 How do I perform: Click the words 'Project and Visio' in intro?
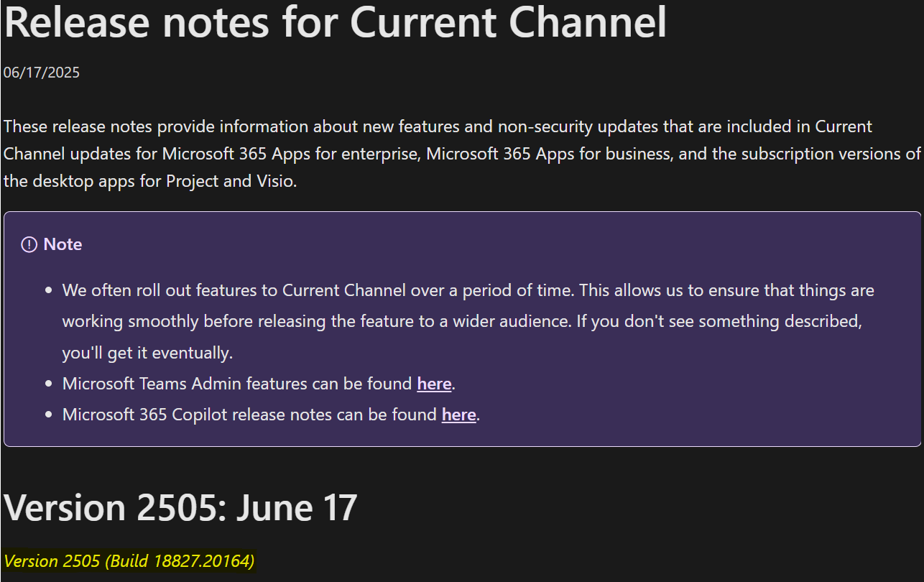(230, 181)
